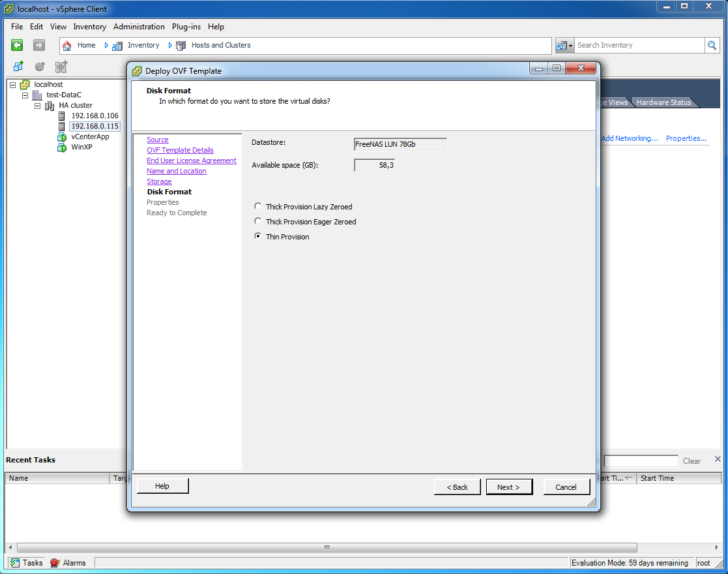
Task: Click breadcrumb arrow before Inventory
Action: tap(106, 46)
